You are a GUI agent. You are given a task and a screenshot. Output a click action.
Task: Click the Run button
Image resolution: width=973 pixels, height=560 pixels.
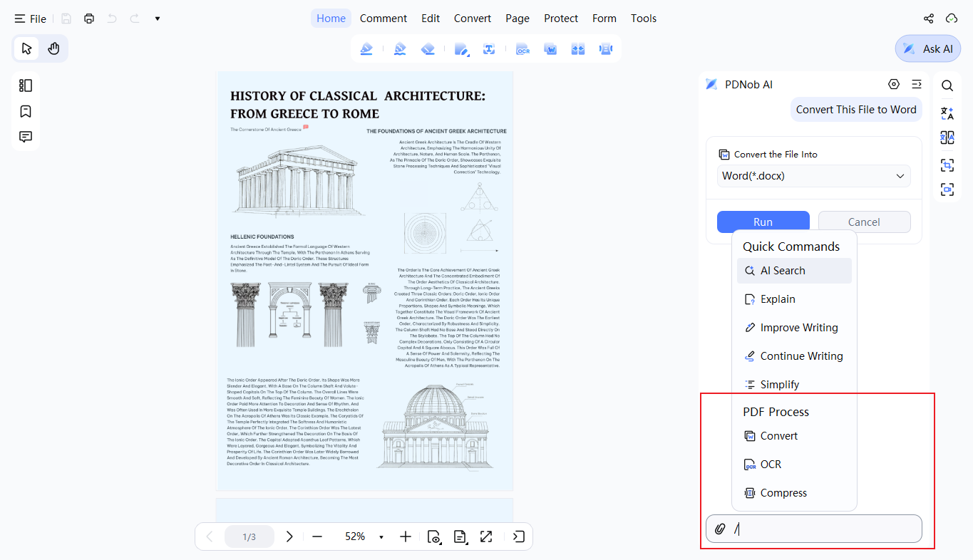pos(763,222)
